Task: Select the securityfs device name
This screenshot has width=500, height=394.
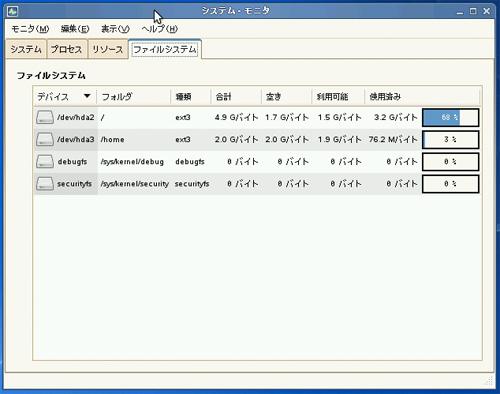Action: (74, 184)
